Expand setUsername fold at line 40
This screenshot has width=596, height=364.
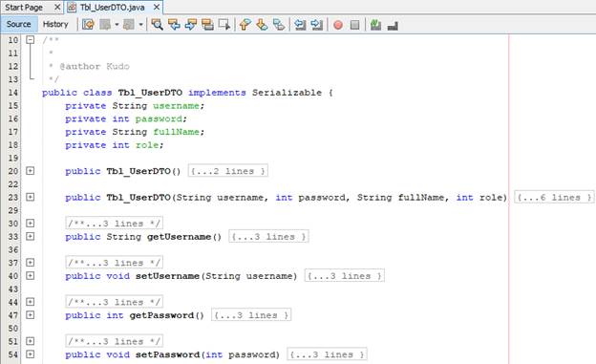click(x=30, y=275)
